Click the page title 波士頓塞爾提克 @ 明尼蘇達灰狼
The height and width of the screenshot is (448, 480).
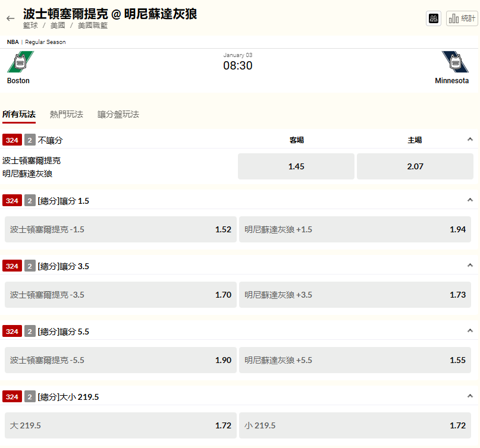110,14
